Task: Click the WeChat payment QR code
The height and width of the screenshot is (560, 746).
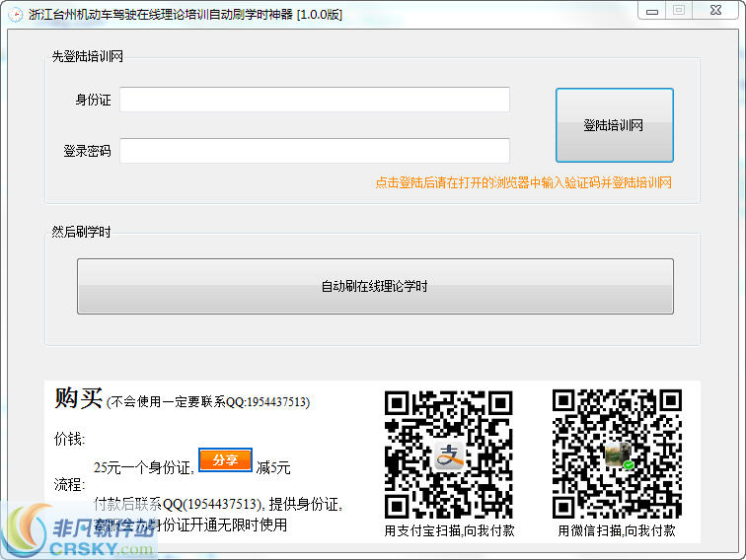Action: [x=617, y=454]
